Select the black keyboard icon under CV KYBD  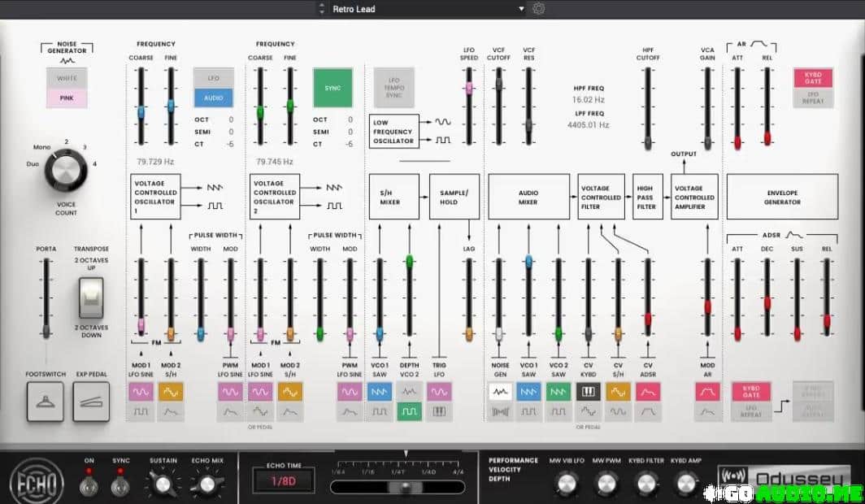click(x=588, y=392)
